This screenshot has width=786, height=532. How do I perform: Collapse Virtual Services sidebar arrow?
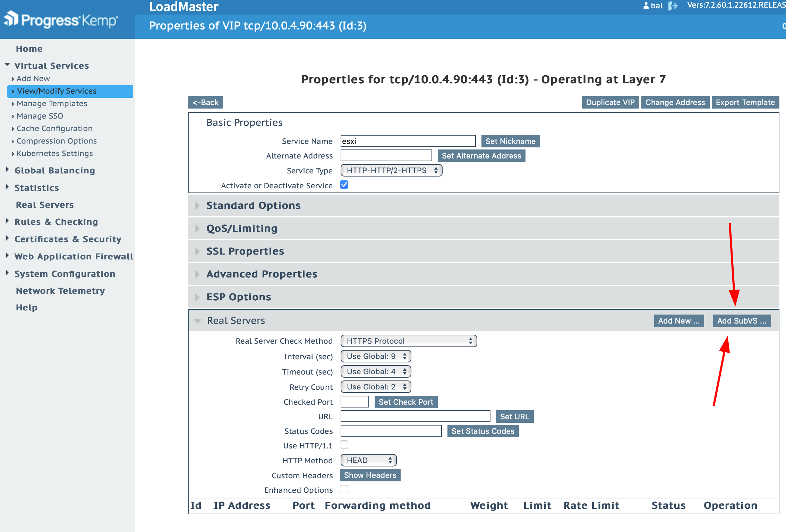(x=7, y=65)
